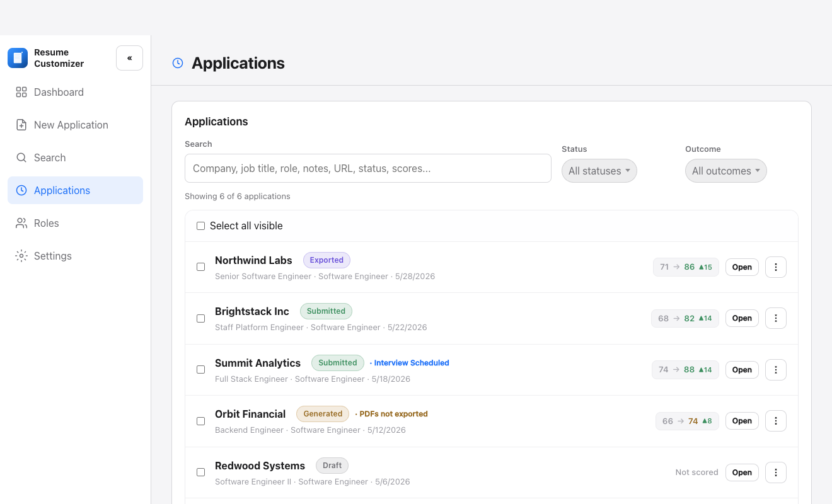Select the Orbit Financial row checkbox

coord(200,421)
